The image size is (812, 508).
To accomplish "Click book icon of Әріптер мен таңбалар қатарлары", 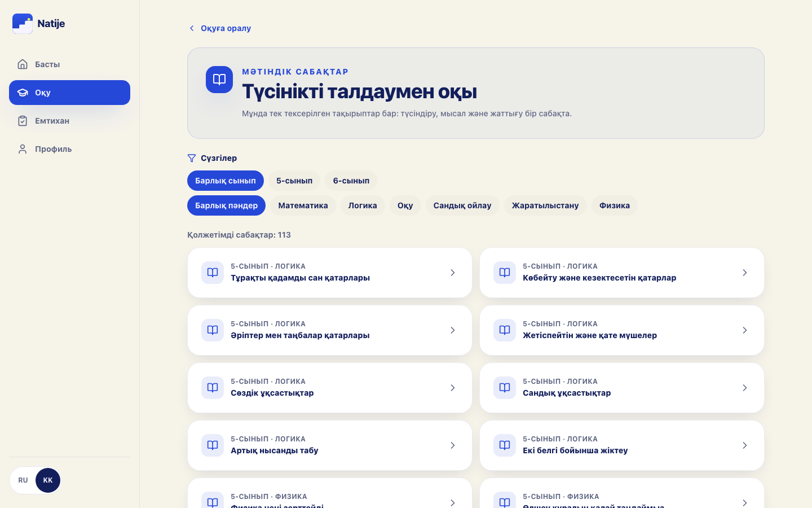I will tap(213, 330).
